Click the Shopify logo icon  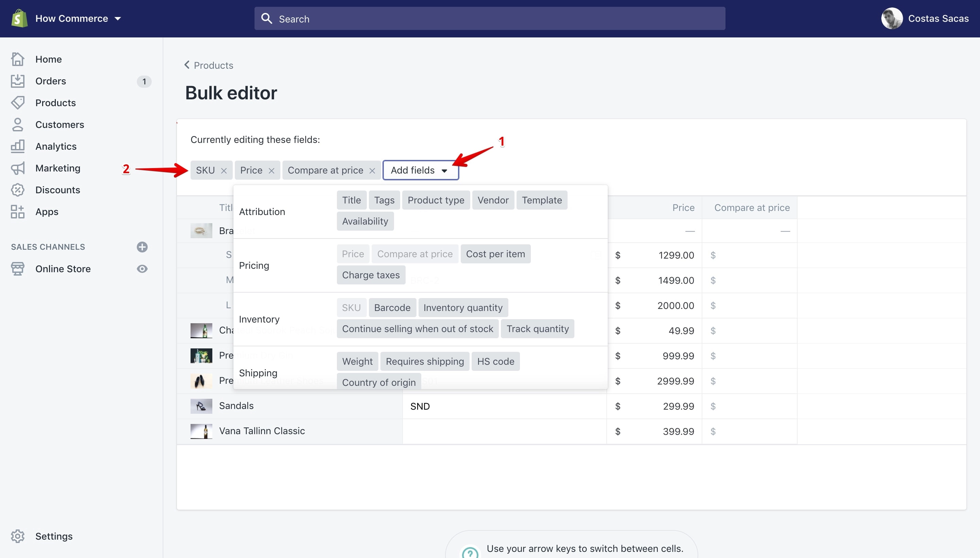point(19,18)
